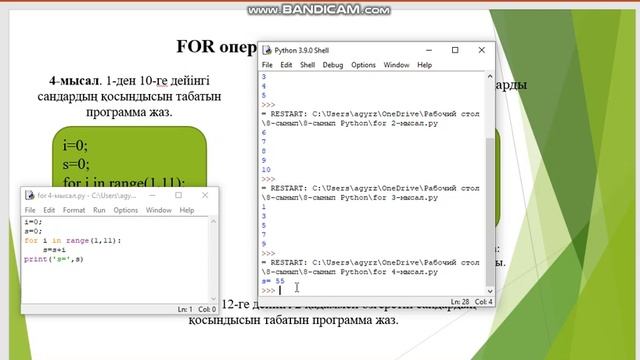640x360 pixels.
Task: Click RESTART line for 4-мысал.py
Action: 371,267
